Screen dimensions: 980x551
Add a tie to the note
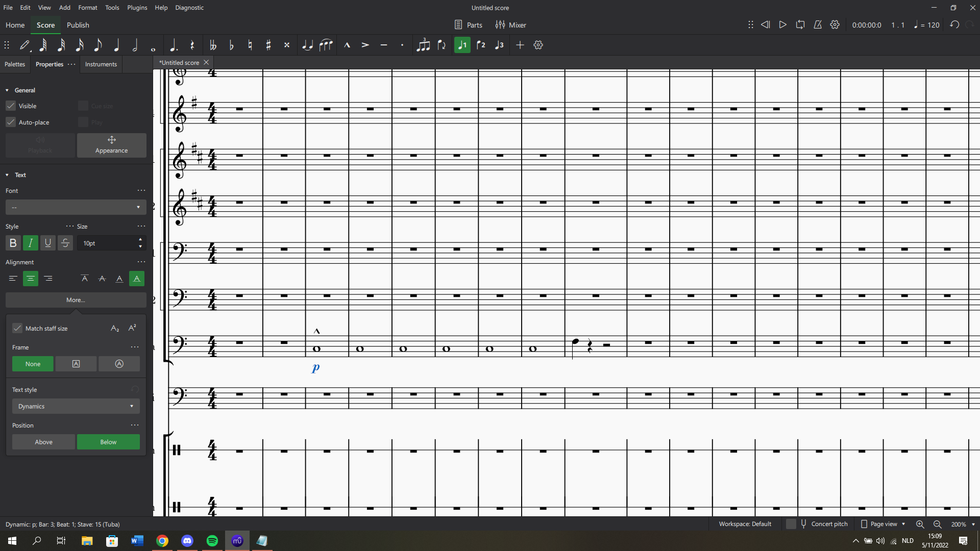coord(307,45)
